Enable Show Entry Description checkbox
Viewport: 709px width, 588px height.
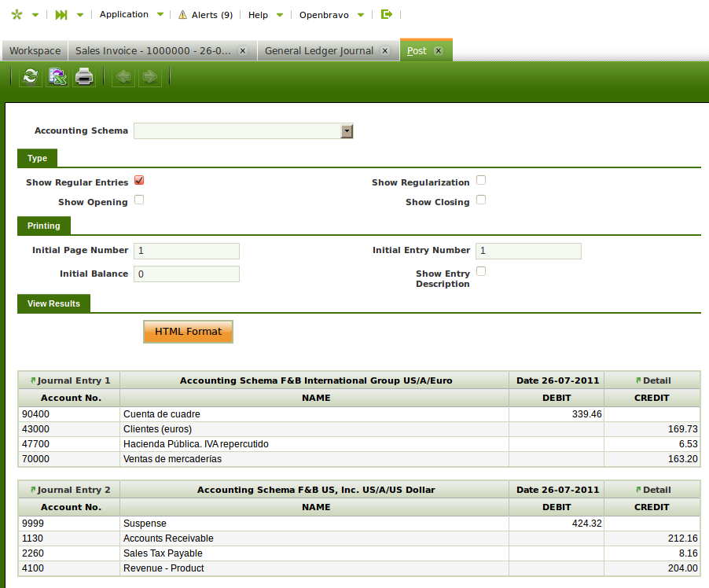[481, 271]
